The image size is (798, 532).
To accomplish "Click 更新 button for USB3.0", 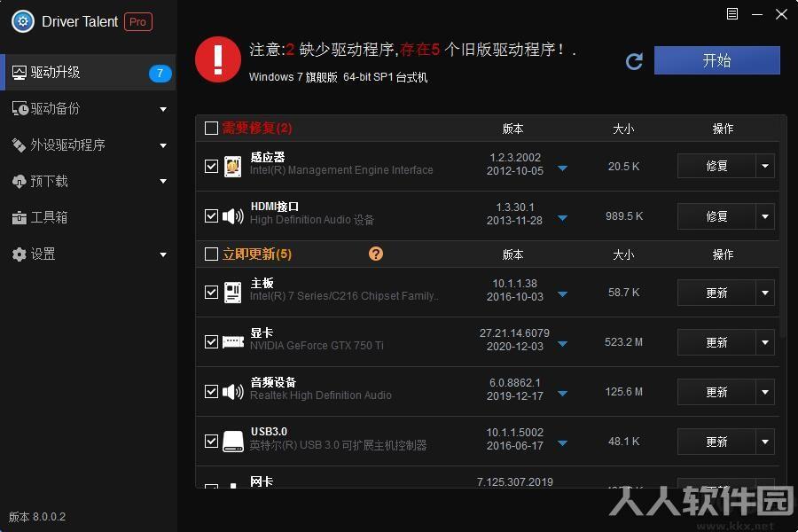I will tap(716, 442).
